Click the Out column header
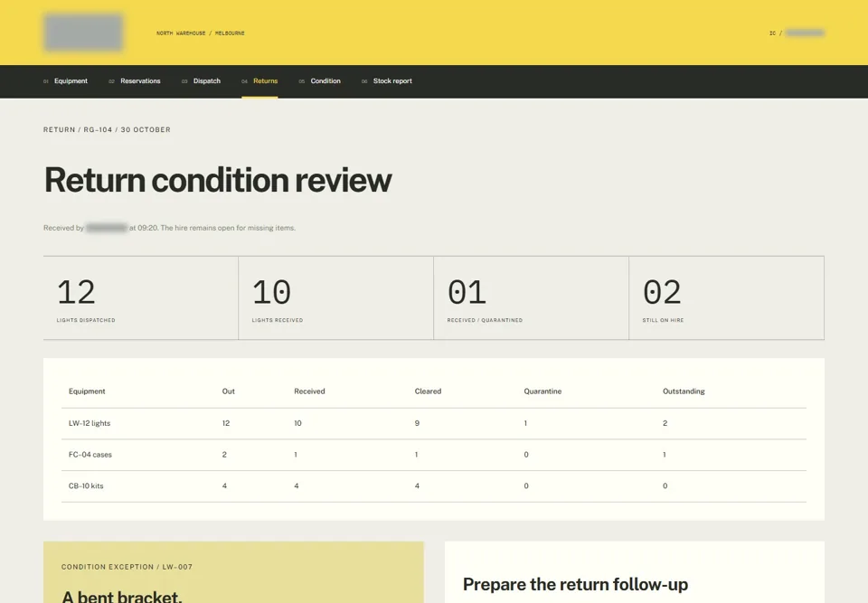This screenshot has height=603, width=868. coord(229,391)
